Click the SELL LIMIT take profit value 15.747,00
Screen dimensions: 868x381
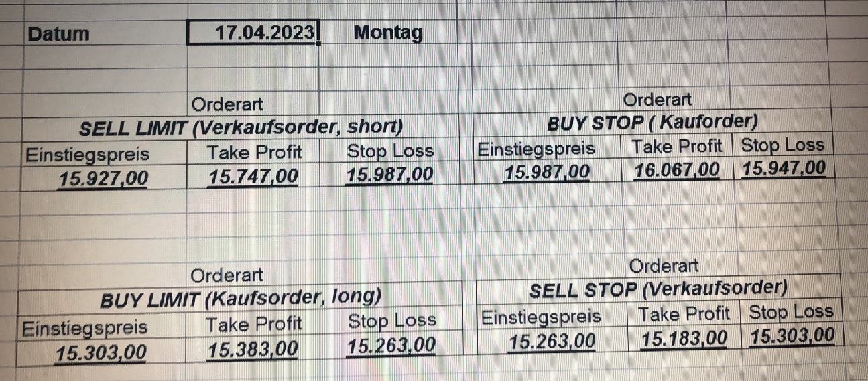coord(253,177)
